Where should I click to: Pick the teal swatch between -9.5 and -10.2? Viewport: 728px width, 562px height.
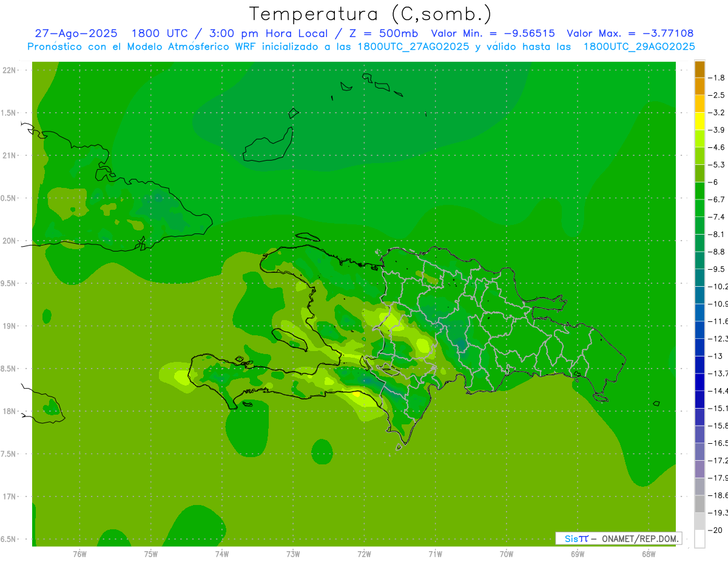pos(699,278)
